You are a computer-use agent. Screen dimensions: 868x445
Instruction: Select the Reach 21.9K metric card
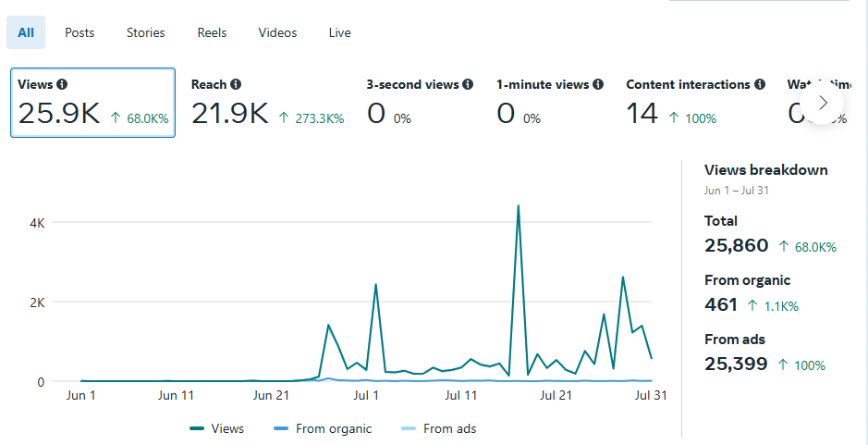(x=266, y=103)
